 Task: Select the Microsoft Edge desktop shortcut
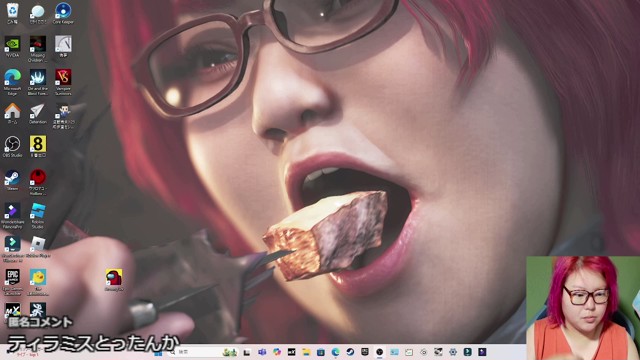(x=13, y=82)
